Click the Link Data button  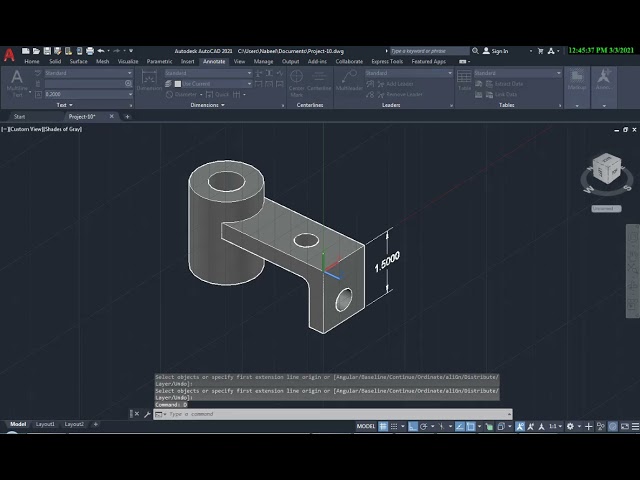click(501, 94)
